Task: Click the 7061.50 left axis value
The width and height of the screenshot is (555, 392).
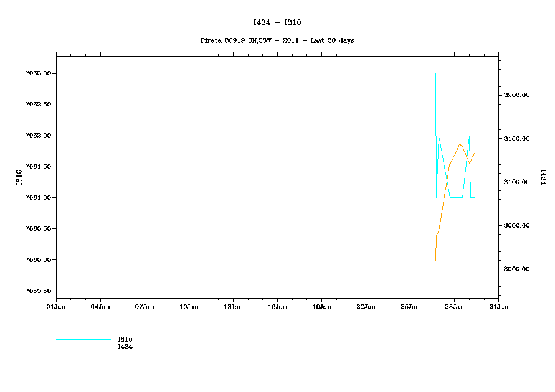Action: tap(38, 167)
